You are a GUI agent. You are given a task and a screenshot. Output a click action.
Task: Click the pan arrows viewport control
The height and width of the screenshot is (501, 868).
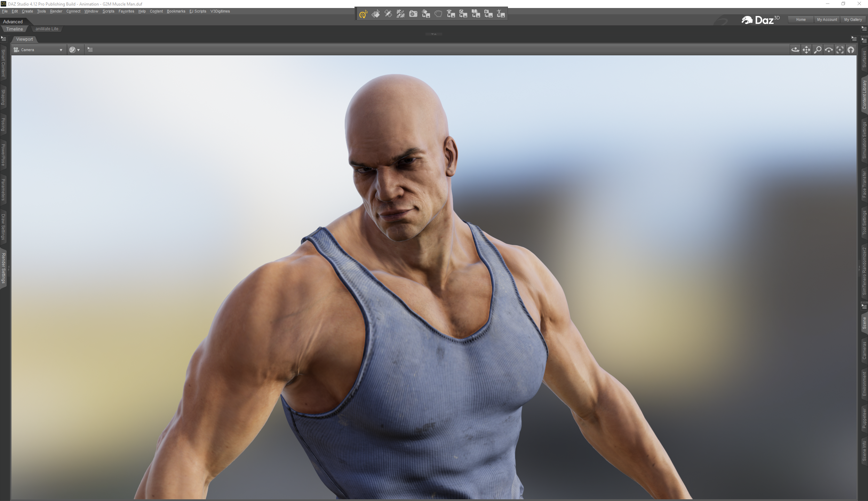[806, 50]
